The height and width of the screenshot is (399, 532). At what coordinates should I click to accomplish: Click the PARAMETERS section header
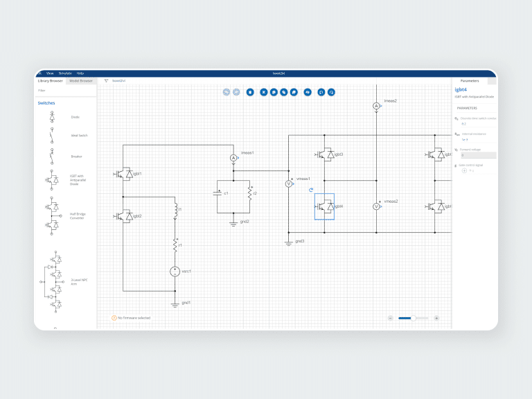coord(467,108)
